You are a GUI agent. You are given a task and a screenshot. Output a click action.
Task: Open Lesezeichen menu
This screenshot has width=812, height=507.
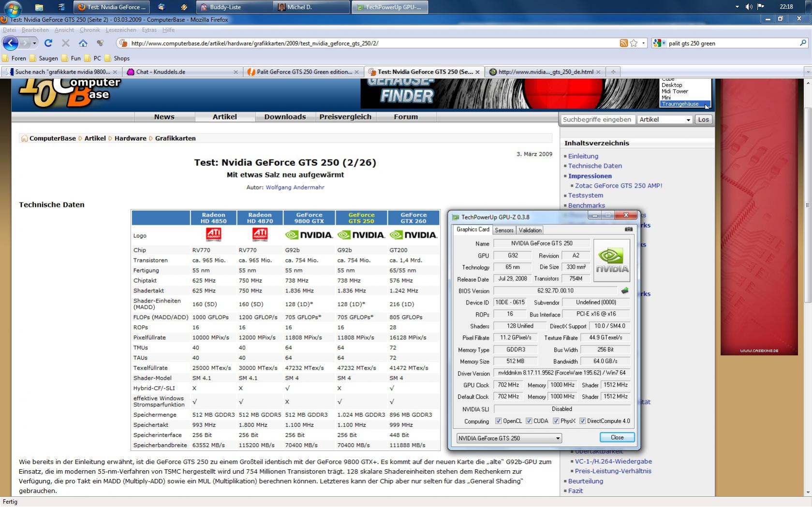pyautogui.click(x=120, y=30)
